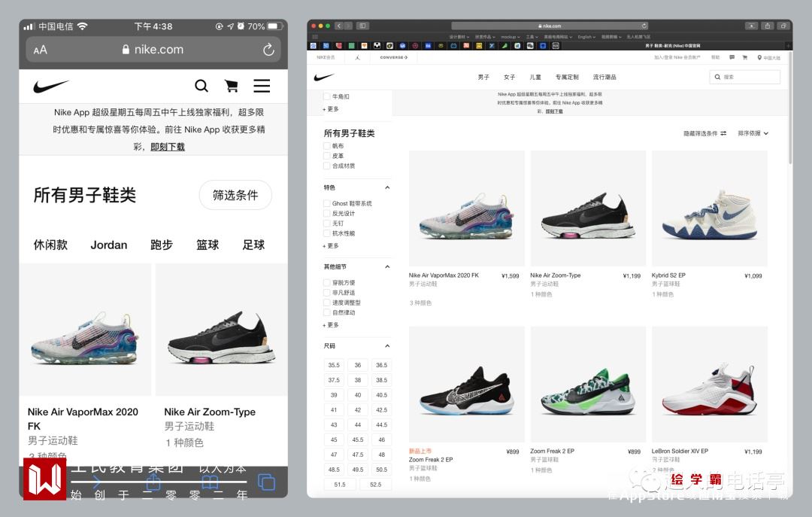Collapse the 其他细节 filter section
Viewport: 812px width, 517px height.
387,267
